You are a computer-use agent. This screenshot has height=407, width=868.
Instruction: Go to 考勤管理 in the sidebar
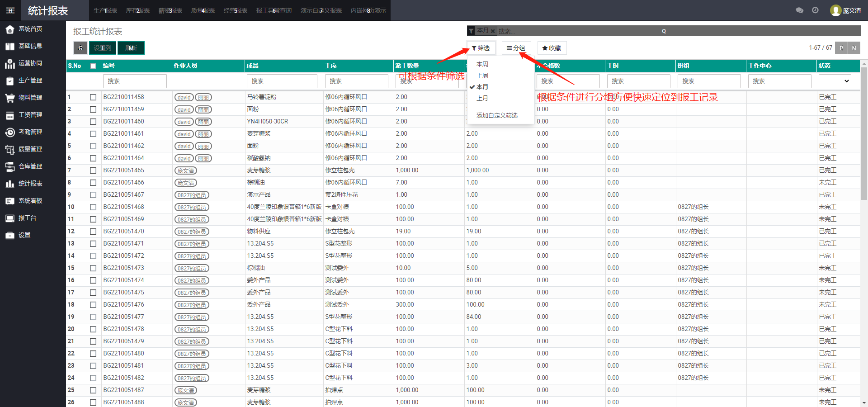(30, 132)
